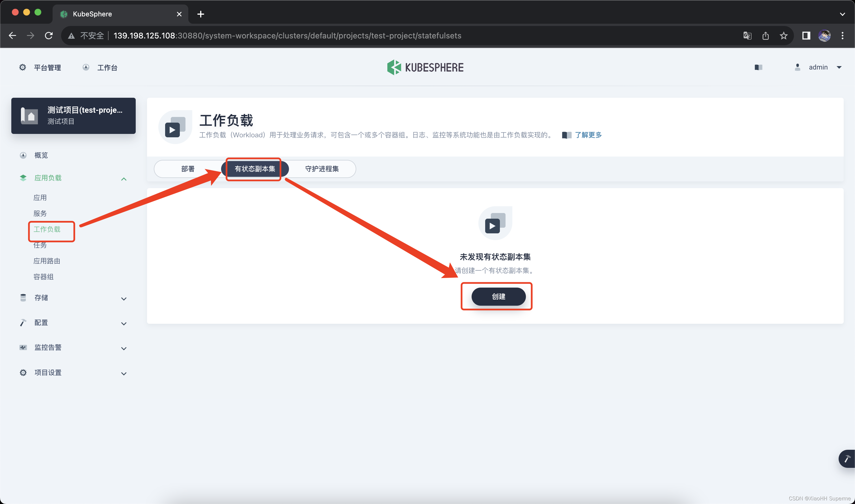This screenshot has width=855, height=504.
Task: Expand the 存储 menu section
Action: coord(124,299)
